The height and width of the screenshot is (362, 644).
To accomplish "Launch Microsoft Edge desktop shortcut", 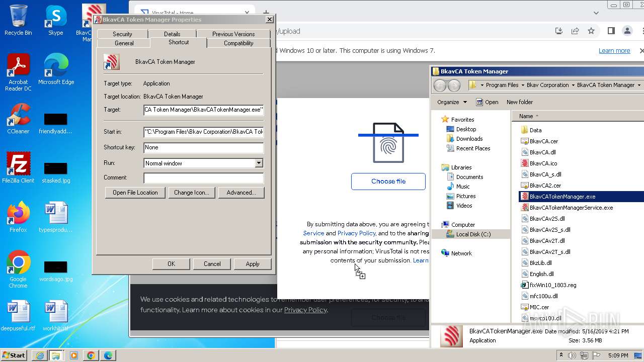I will [56, 69].
